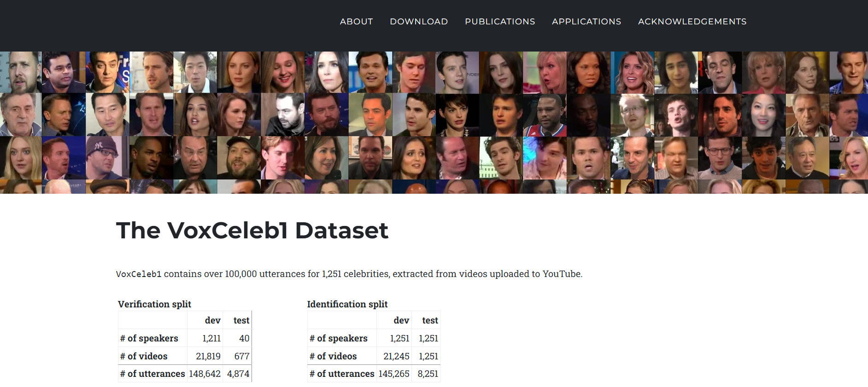
Task: Click the 40 test speakers cell
Action: (x=238, y=338)
